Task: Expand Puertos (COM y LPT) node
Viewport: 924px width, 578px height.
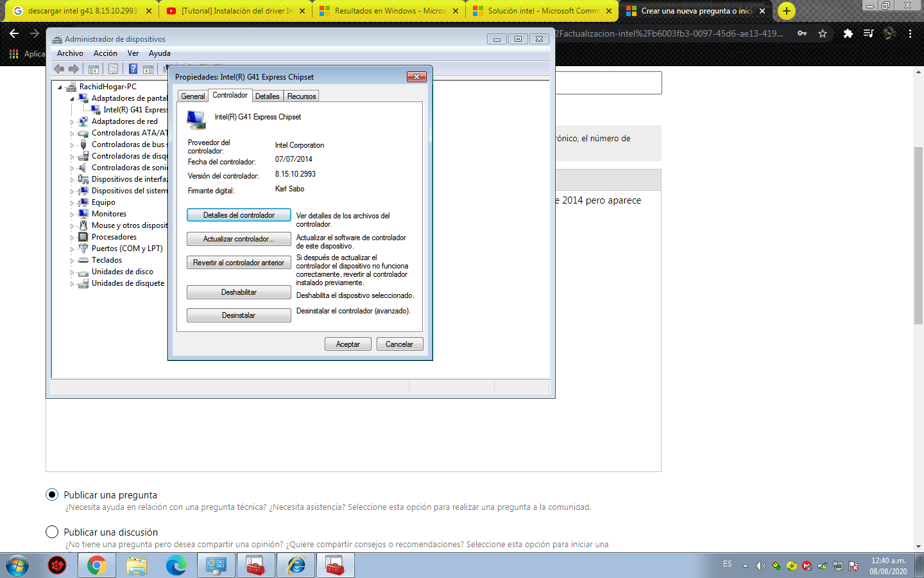Action: [72, 249]
